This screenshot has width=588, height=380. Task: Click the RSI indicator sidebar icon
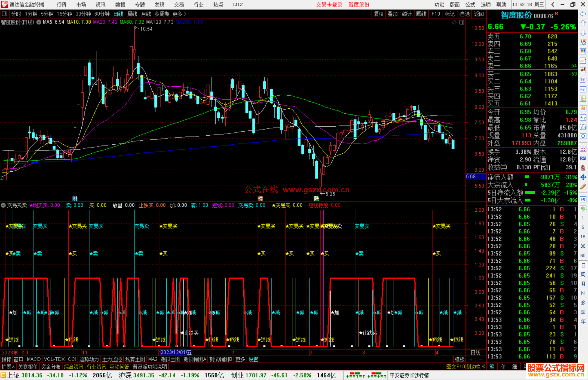tap(583, 158)
